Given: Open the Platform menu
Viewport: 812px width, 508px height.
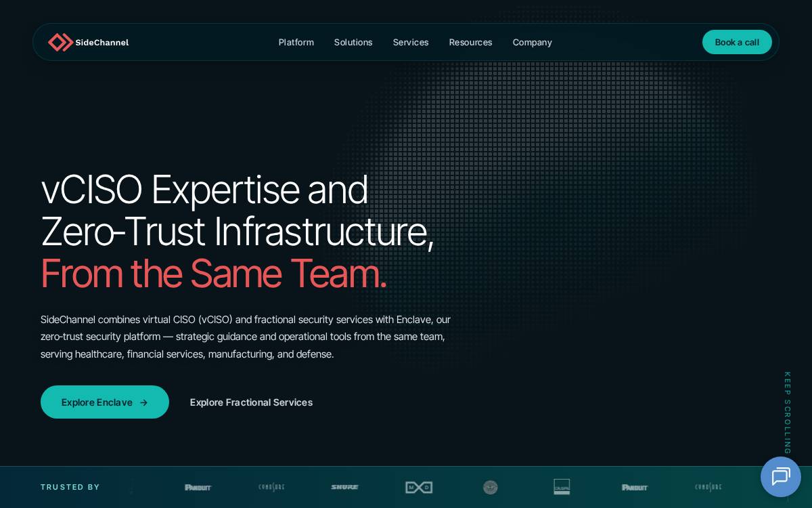Looking at the screenshot, I should coord(296,42).
